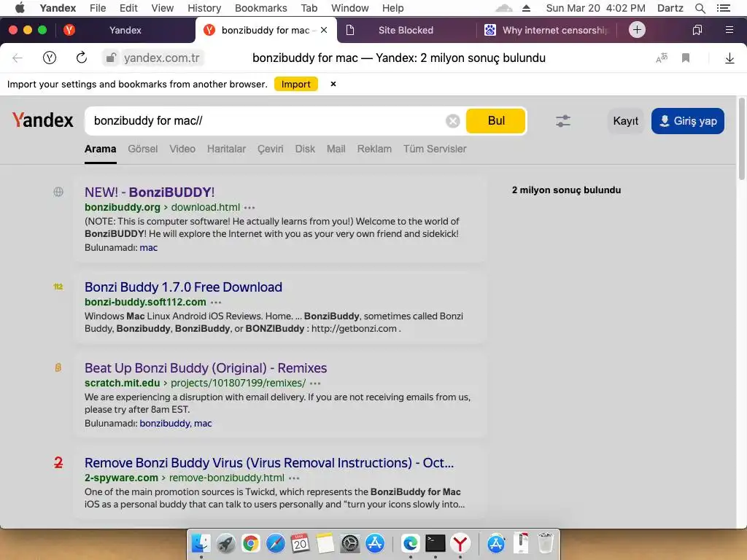
Task: Open NEW! - BonziBUDDY! result
Action: [x=150, y=192]
